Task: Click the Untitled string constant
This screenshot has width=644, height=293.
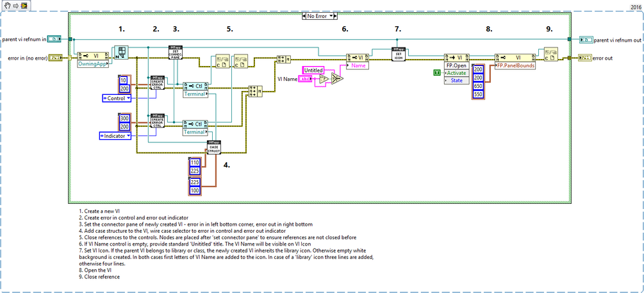Action: point(313,71)
